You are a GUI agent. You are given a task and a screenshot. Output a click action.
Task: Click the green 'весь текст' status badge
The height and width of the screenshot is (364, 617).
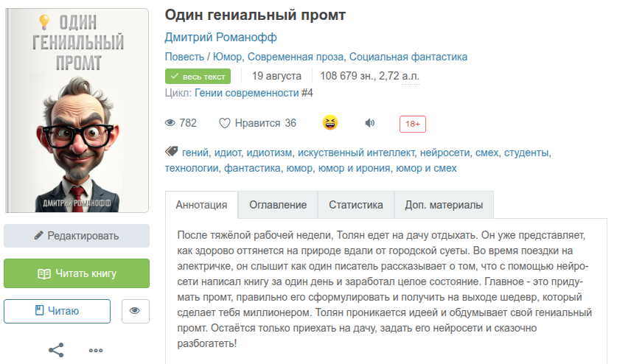click(x=198, y=76)
